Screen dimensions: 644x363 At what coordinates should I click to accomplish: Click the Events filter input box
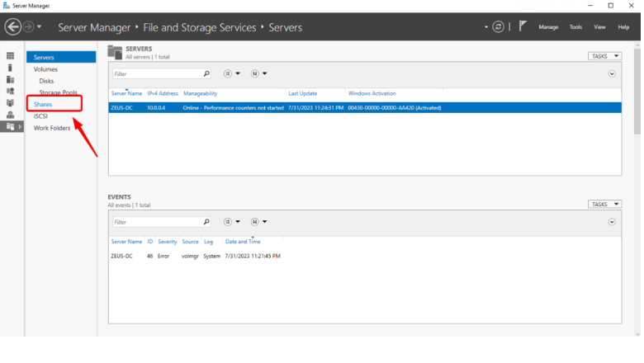(x=155, y=222)
